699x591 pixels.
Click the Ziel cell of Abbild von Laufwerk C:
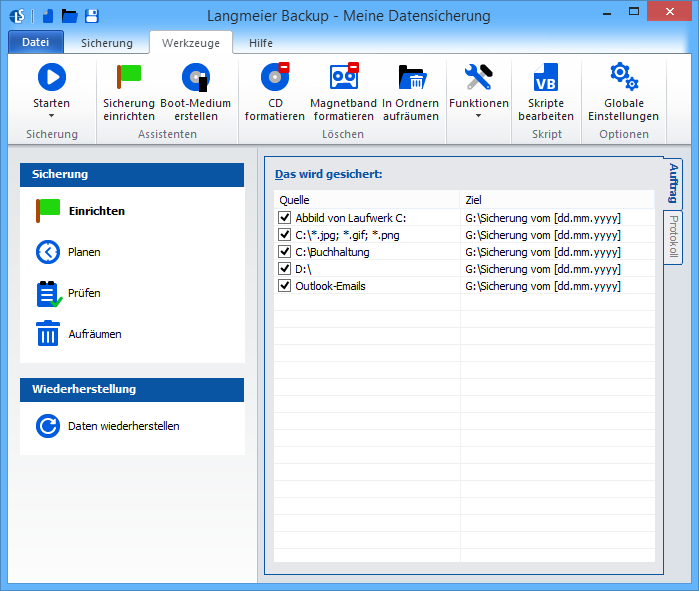tap(557, 218)
